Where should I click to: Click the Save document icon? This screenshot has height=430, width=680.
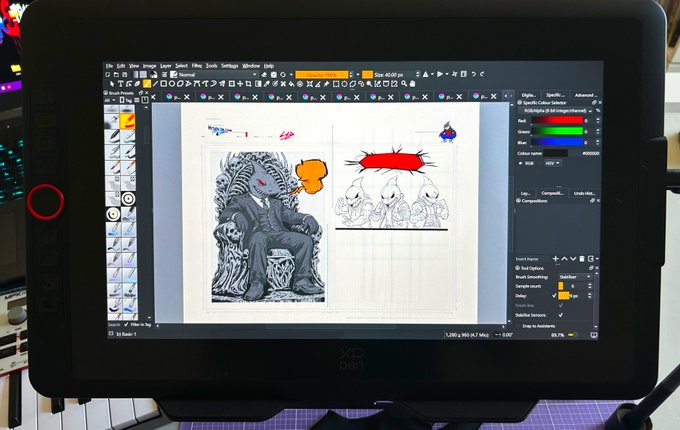click(124, 75)
